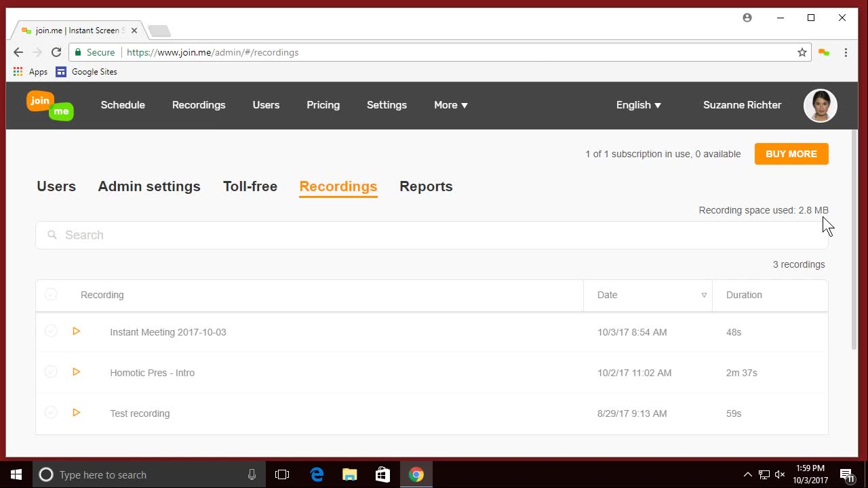Screen dimensions: 868x488
Task: Open Suzanne Richter's profile avatar
Action: (x=821, y=105)
